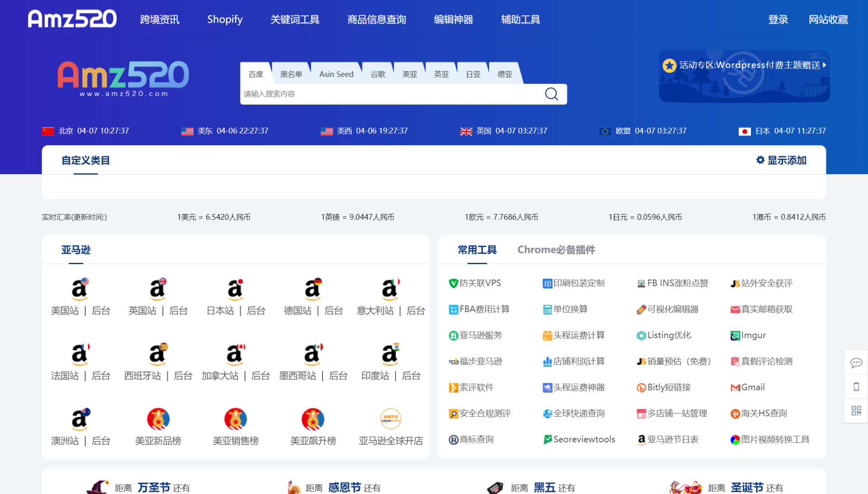Image resolution: width=868 pixels, height=494 pixels.
Task: Switch to 常用工具 tab
Action: tap(477, 250)
